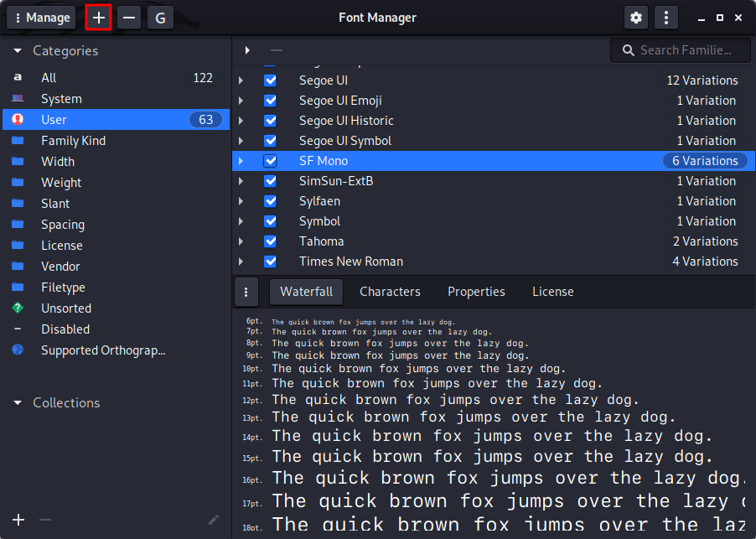The image size is (756, 539).
Task: Collapse the Collections section
Action: coord(18,402)
